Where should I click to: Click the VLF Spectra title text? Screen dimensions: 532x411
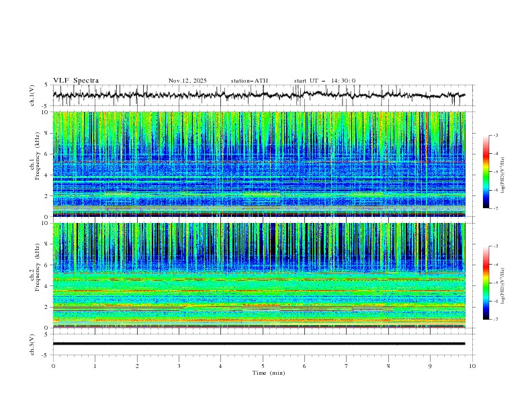click(x=76, y=81)
